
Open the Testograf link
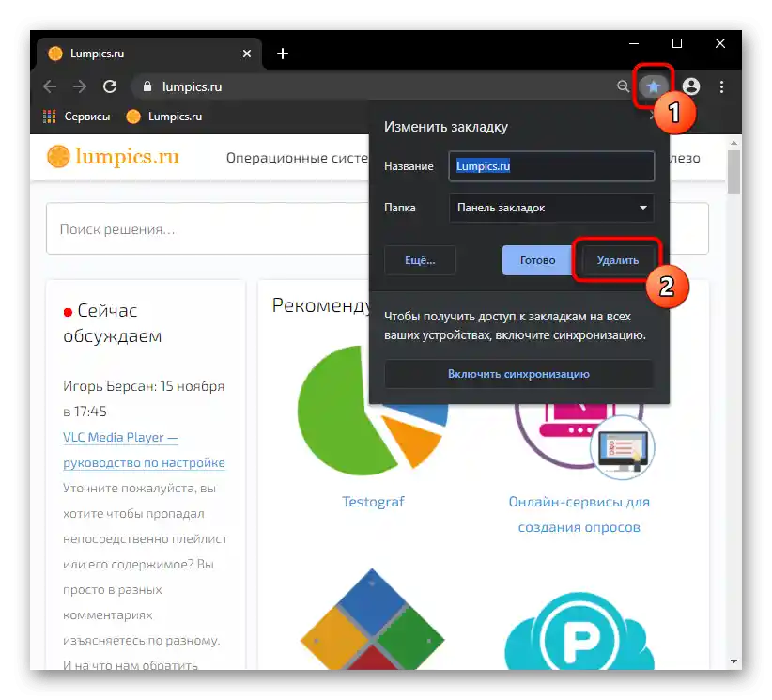click(373, 502)
